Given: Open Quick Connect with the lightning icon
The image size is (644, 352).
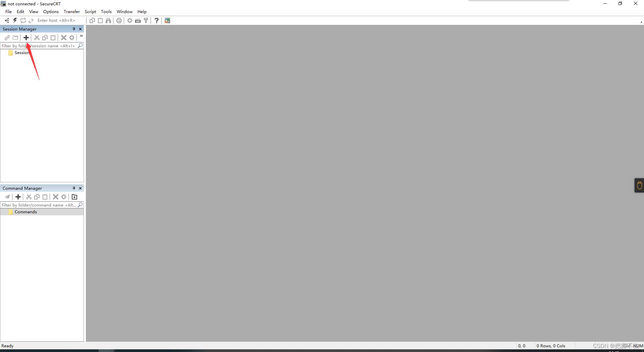Looking at the screenshot, I should 15,20.
